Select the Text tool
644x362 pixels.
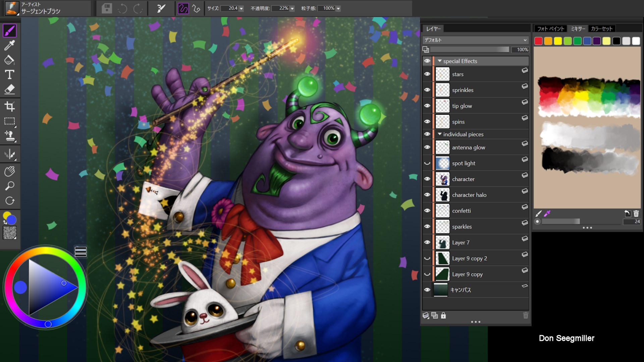(9, 74)
